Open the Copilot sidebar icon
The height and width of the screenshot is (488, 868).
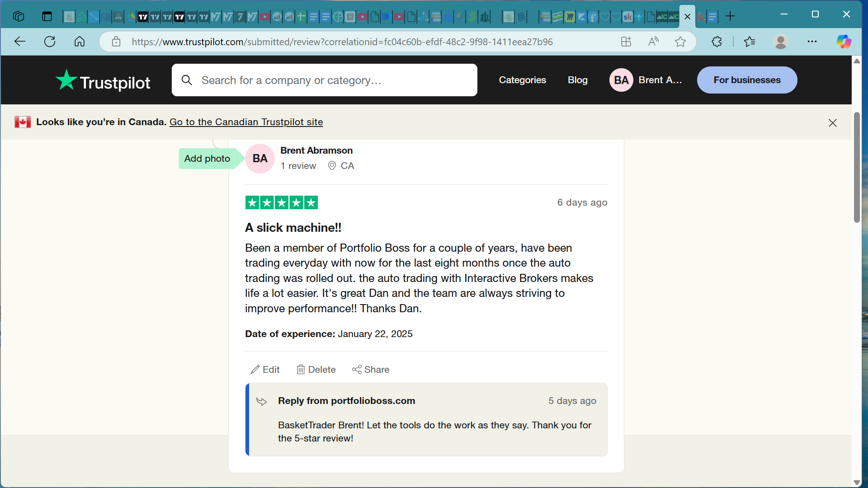point(843,42)
